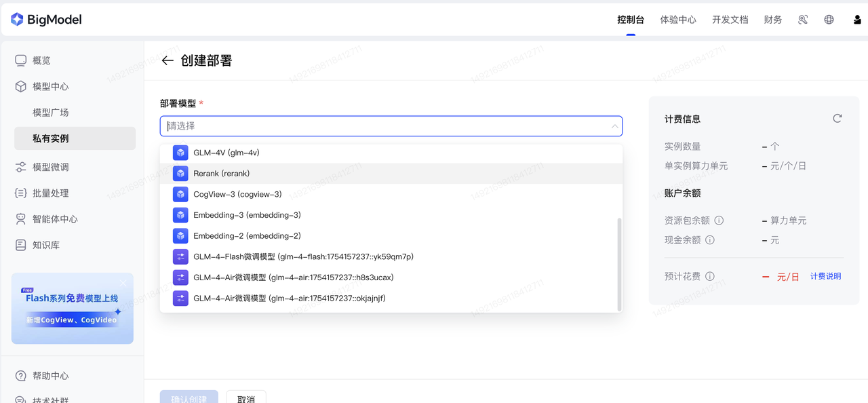Click the Embedding-3 model icon
This screenshot has height=403, width=868.
coord(180,215)
